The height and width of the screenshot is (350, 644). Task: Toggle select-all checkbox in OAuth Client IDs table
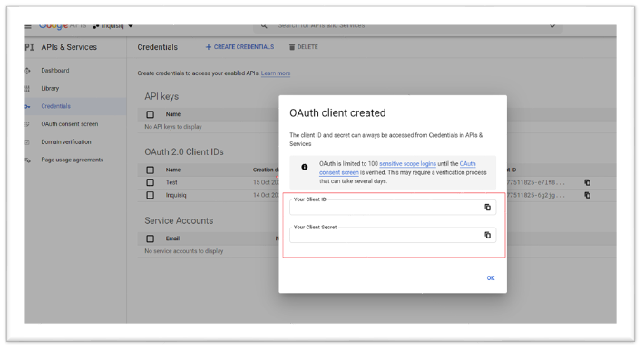pos(151,170)
